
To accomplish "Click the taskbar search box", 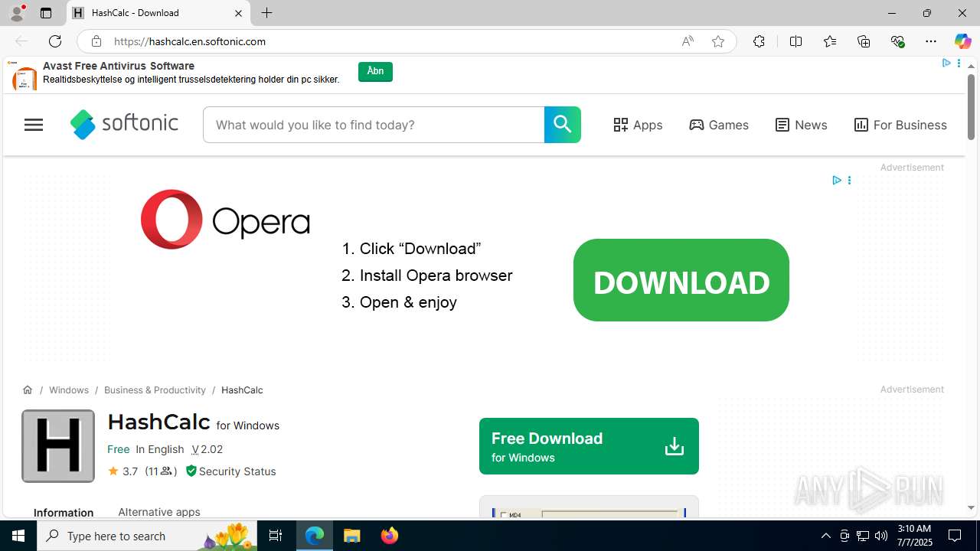I will [x=147, y=536].
